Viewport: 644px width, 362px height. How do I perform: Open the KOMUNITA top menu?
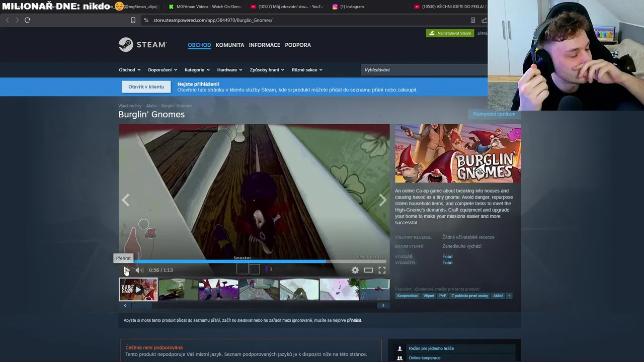(230, 45)
